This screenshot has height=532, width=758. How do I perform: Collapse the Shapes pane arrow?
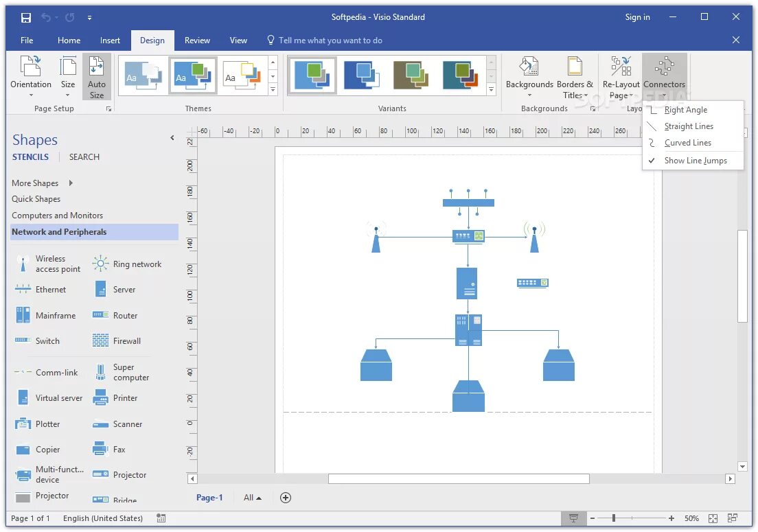172,138
